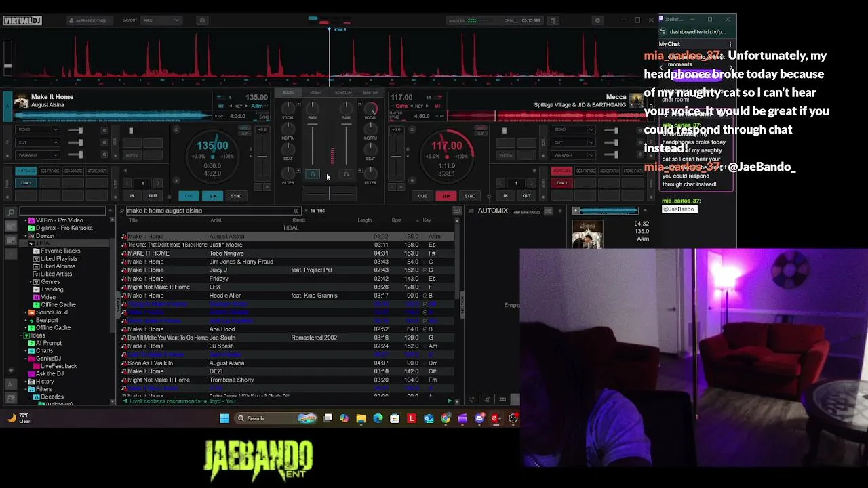The width and height of the screenshot is (868, 488).
Task: Open TIDAL Favorite Tracks folder
Action: 60,251
